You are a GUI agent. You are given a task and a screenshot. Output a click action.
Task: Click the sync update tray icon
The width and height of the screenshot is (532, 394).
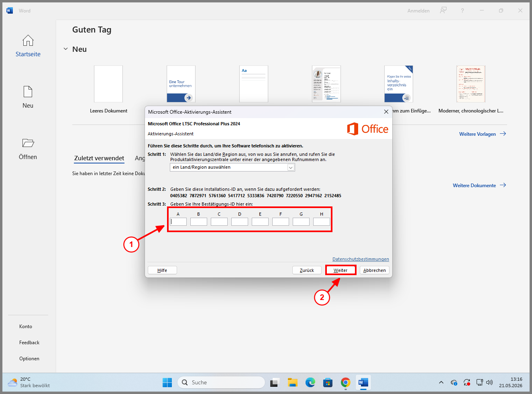pyautogui.click(x=467, y=382)
